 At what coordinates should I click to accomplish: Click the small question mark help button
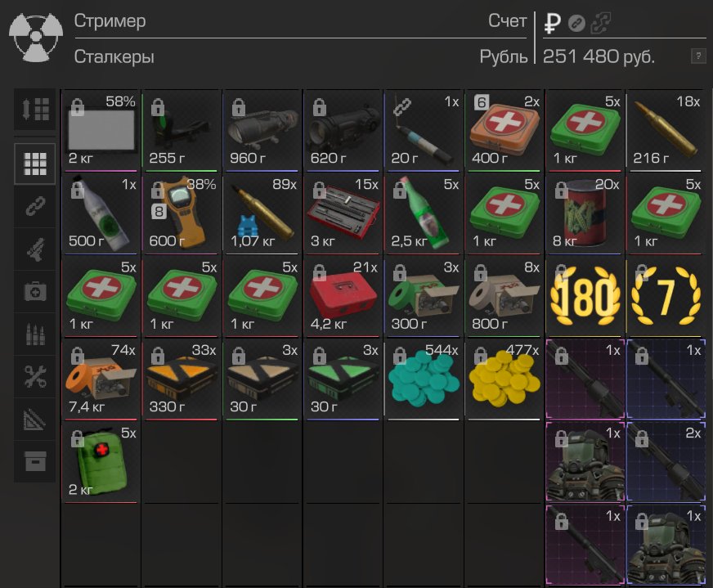[698, 56]
